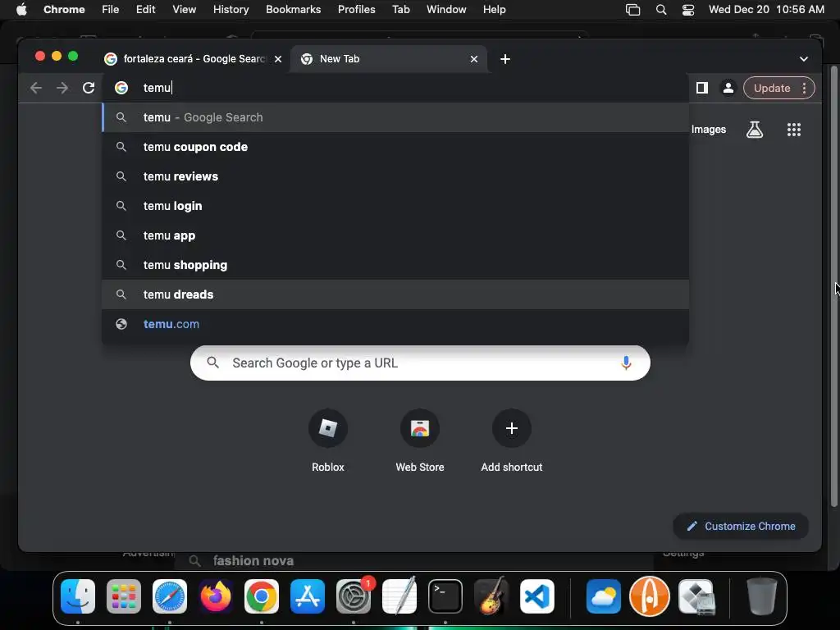
Task: Open the Chrome three-dot menu
Action: coord(804,88)
